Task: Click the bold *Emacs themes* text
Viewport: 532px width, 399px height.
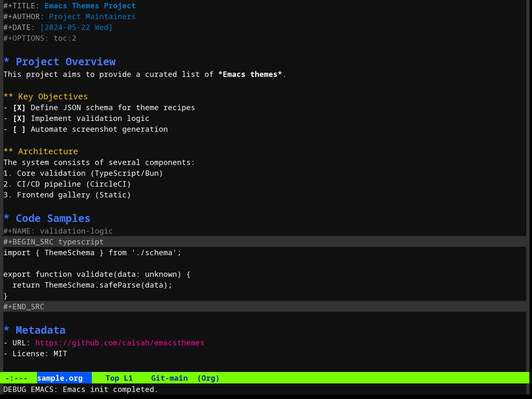Action: pos(250,74)
